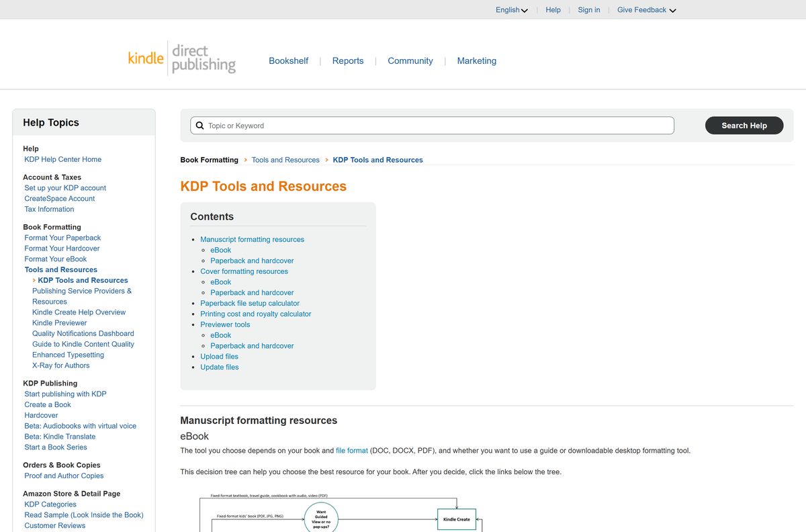Open Set up your KDP account
The height and width of the screenshot is (532, 806).
[65, 188]
